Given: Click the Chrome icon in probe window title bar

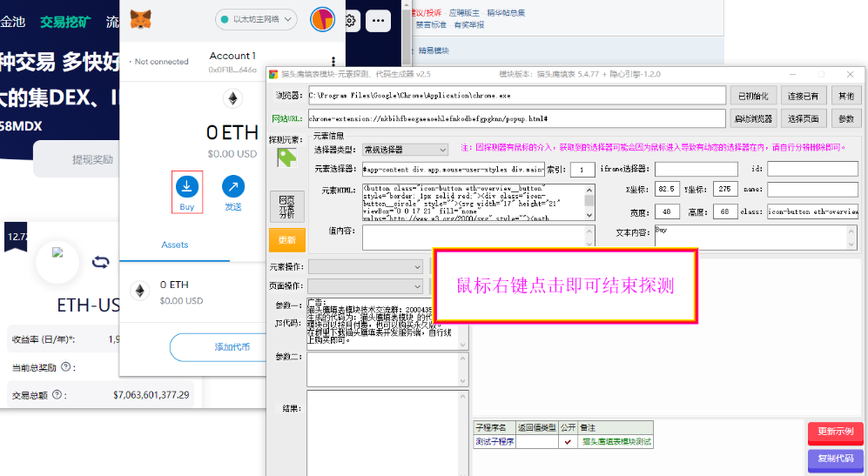Looking at the screenshot, I should click(273, 74).
